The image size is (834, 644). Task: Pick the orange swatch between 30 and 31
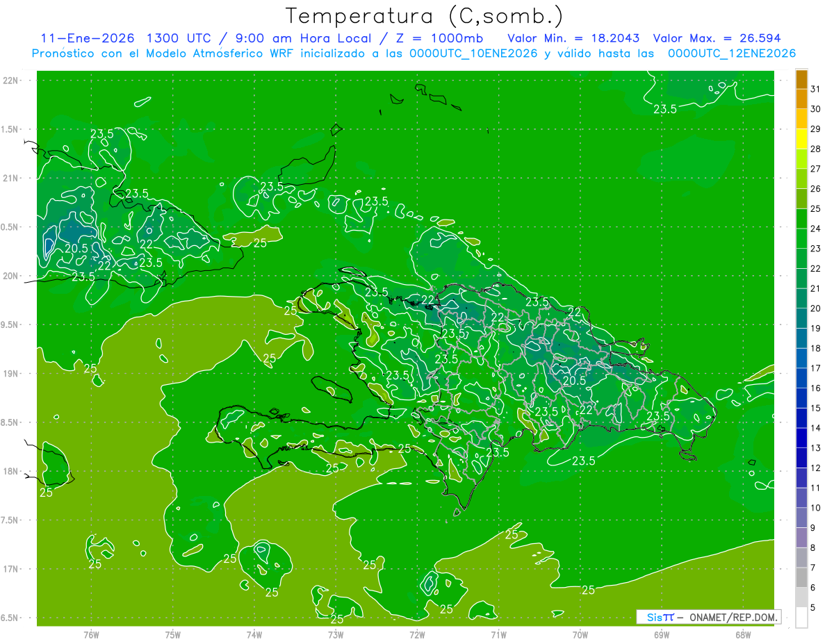801,99
